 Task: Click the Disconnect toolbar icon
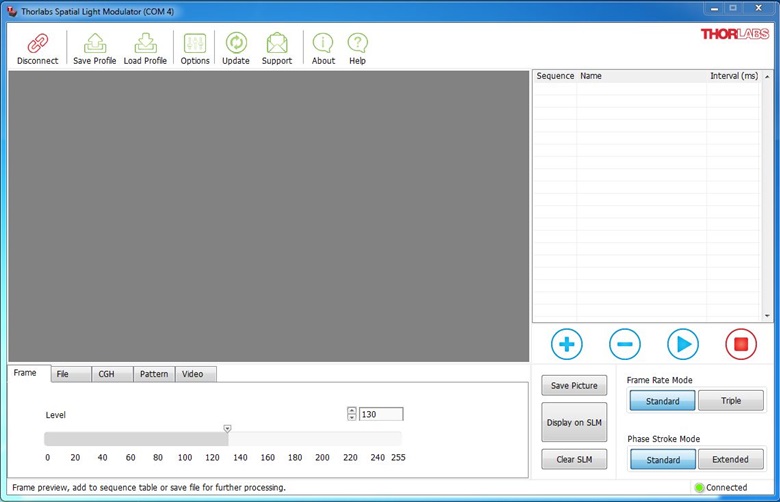[x=37, y=46]
